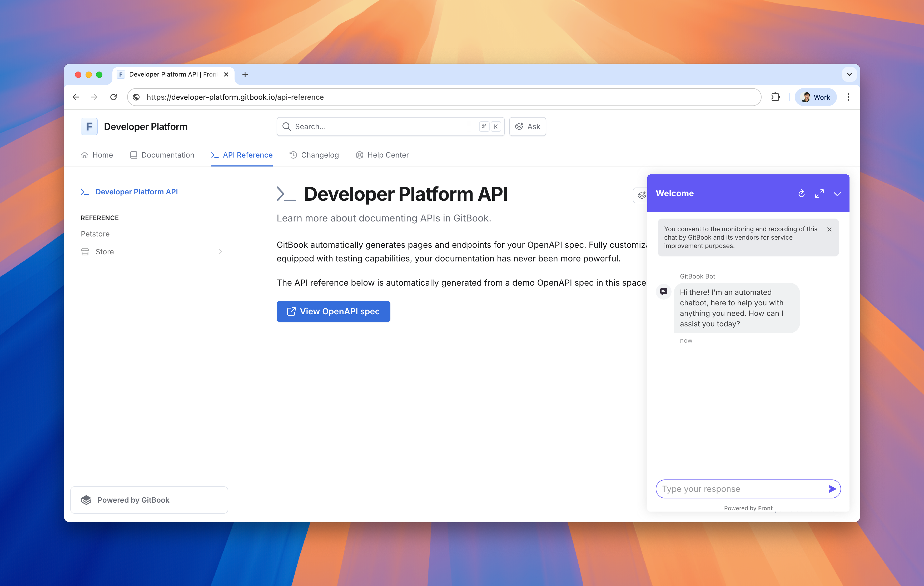Dismiss the monitoring consent notice
The height and width of the screenshot is (586, 924).
coord(829,229)
